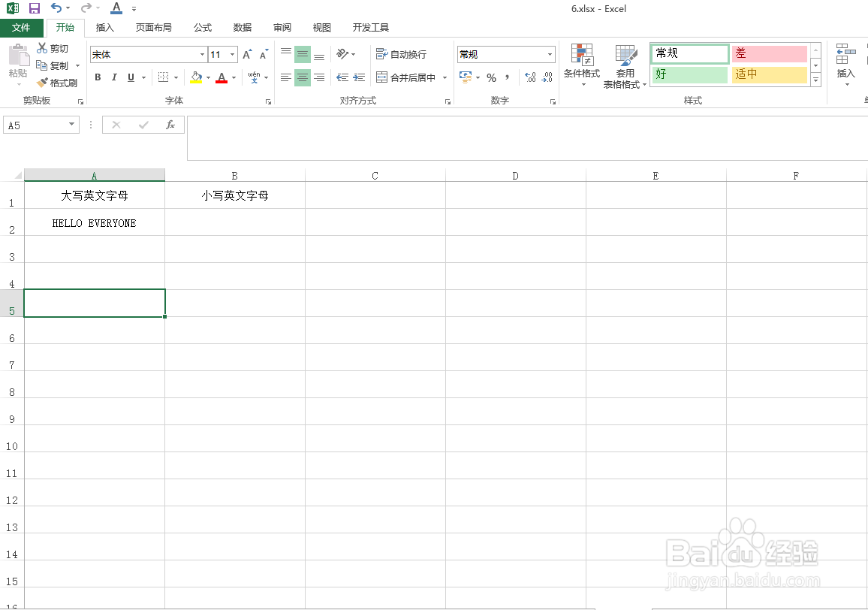Toggle Bold formatting
Image resolution: width=868 pixels, height=610 pixels.
click(98, 77)
